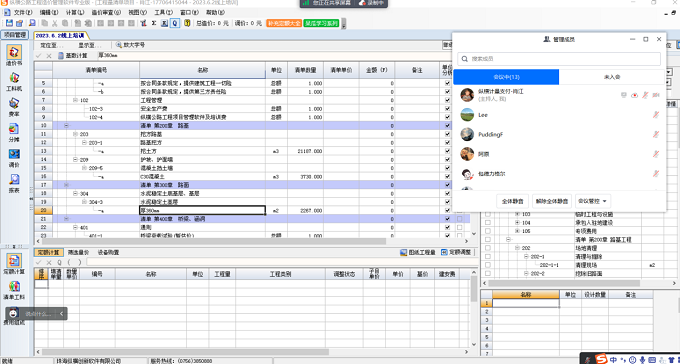This screenshot has width=680, height=364.
Task: Toggle checkbox next to 103 临时工程 item
Action: pos(488,214)
